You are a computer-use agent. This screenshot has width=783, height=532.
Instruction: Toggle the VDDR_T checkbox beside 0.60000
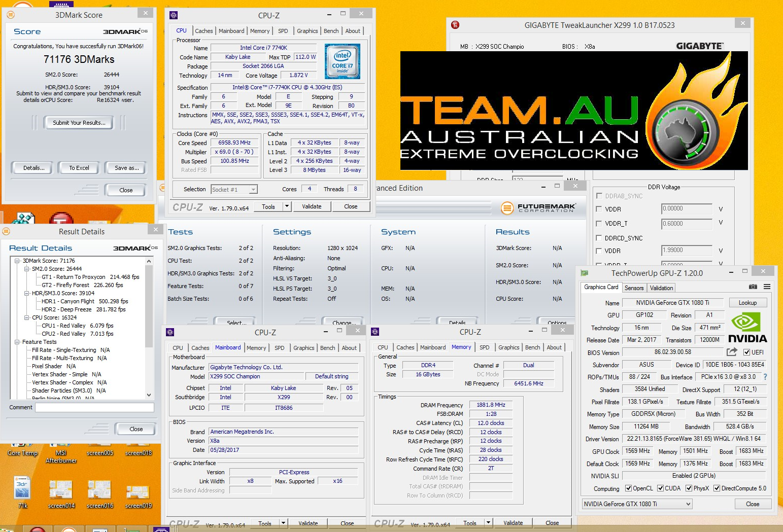coord(599,223)
